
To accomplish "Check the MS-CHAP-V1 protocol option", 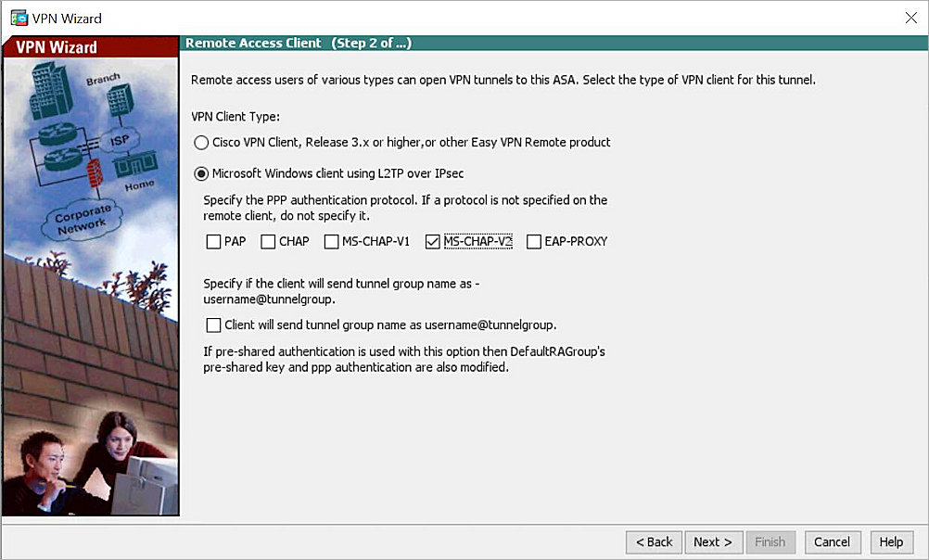I will [x=329, y=241].
